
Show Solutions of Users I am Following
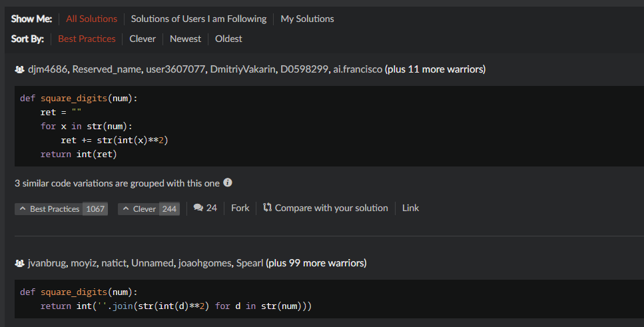[x=198, y=19]
